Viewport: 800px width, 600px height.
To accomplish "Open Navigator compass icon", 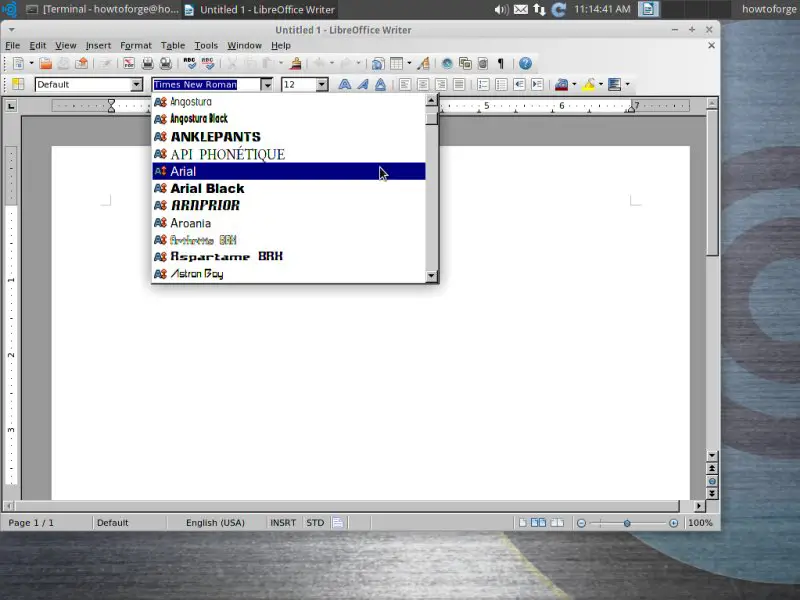I will (x=447, y=63).
